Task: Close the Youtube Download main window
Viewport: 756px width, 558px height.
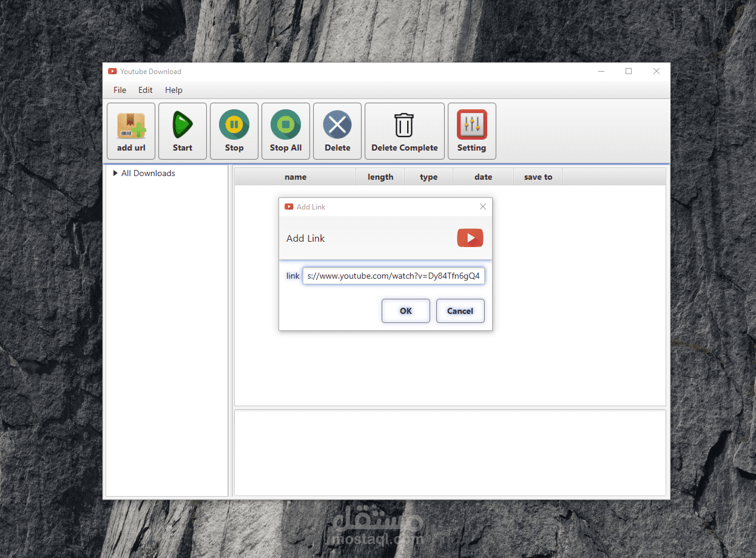Action: 656,71
